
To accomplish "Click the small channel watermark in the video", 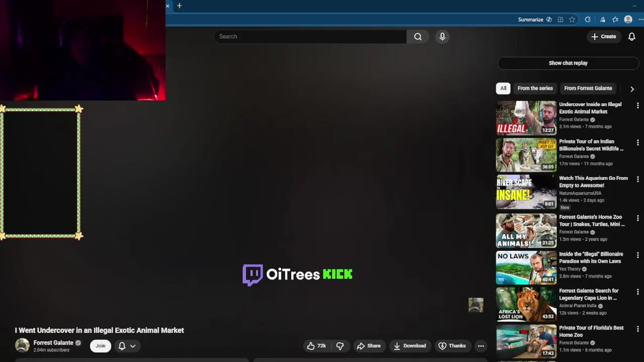I will point(476,305).
